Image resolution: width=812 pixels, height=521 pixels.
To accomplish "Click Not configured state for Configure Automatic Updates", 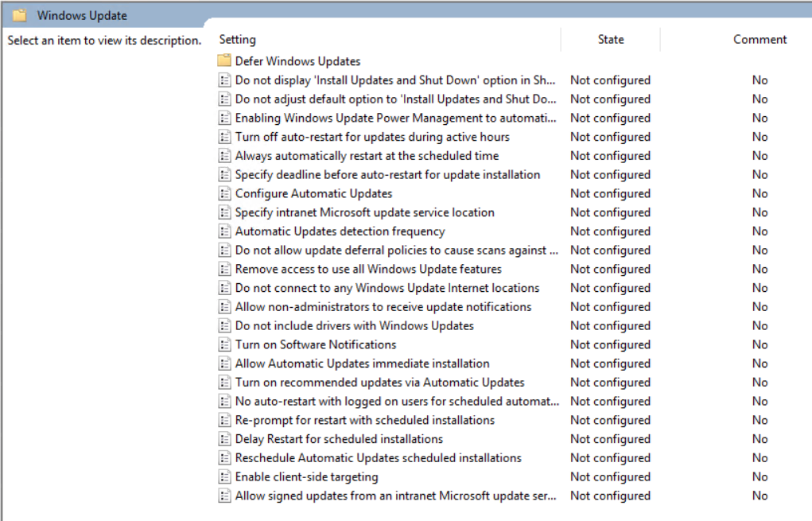I will [x=611, y=194].
